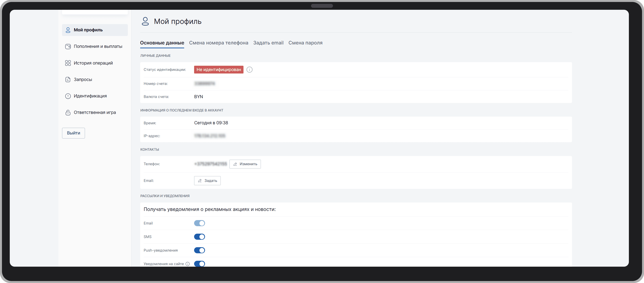This screenshot has height=283, width=644.
Task: Turn off Push-уведомления switch
Action: click(x=199, y=250)
